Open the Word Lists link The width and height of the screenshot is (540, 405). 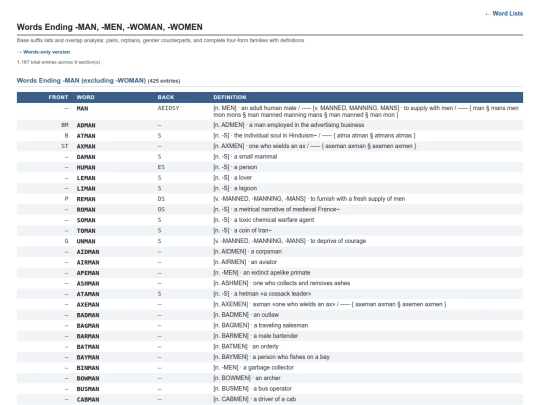pyautogui.click(x=504, y=13)
